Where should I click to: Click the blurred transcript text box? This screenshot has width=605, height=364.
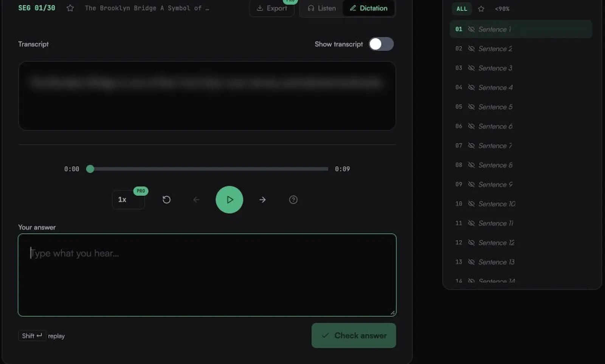tap(207, 96)
